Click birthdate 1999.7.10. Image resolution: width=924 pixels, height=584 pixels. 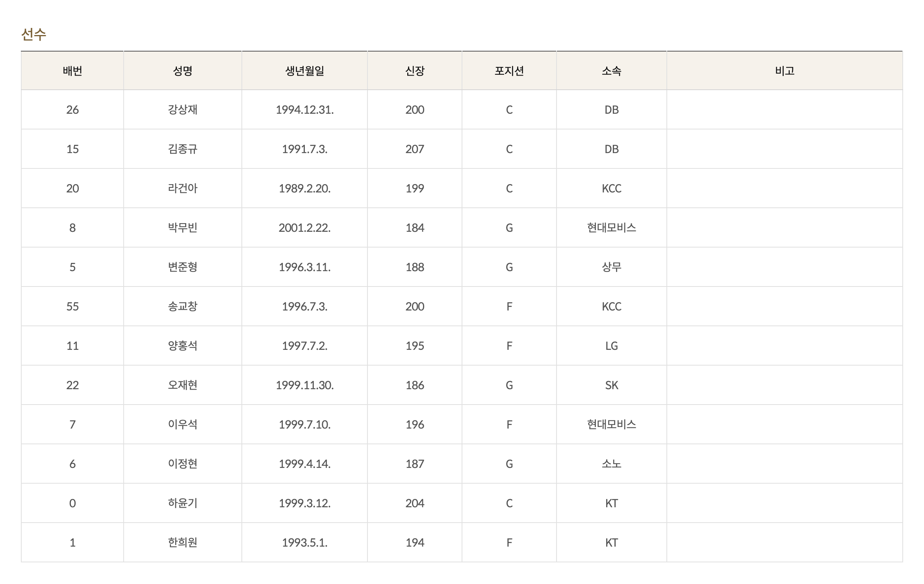(304, 425)
